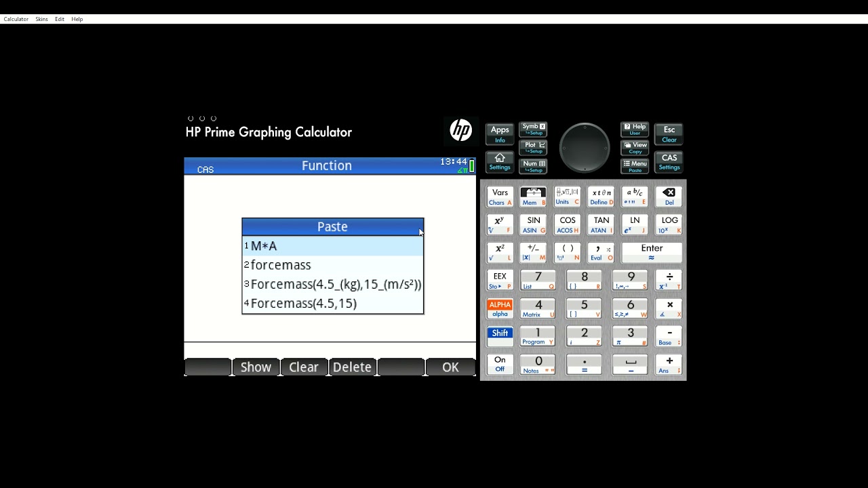Click the Esc Clear key
Image resolution: width=868 pixels, height=488 pixels.
click(669, 134)
